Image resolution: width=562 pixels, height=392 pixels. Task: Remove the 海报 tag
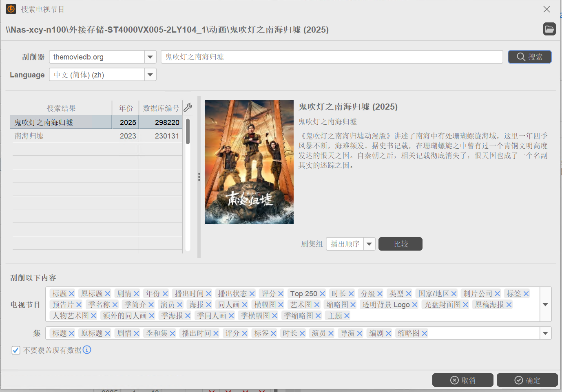click(209, 304)
